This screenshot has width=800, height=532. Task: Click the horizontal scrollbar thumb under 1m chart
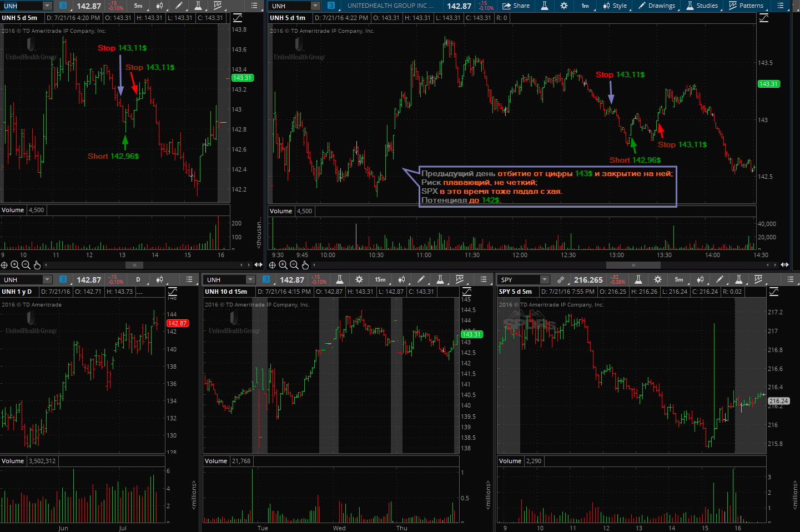click(x=633, y=265)
